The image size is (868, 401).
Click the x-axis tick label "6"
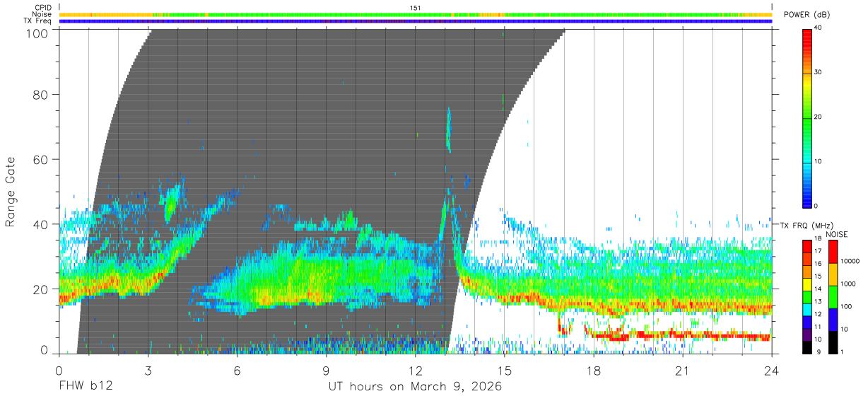coord(237,371)
